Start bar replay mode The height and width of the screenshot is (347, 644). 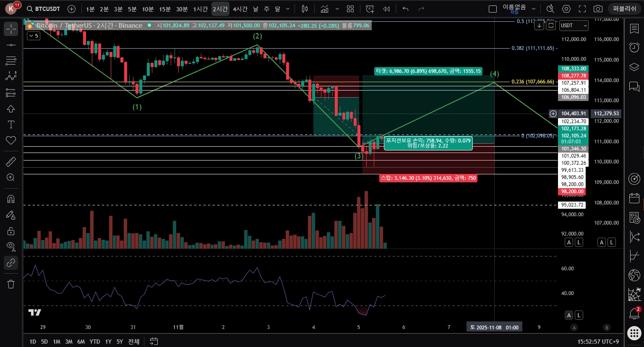[386, 9]
